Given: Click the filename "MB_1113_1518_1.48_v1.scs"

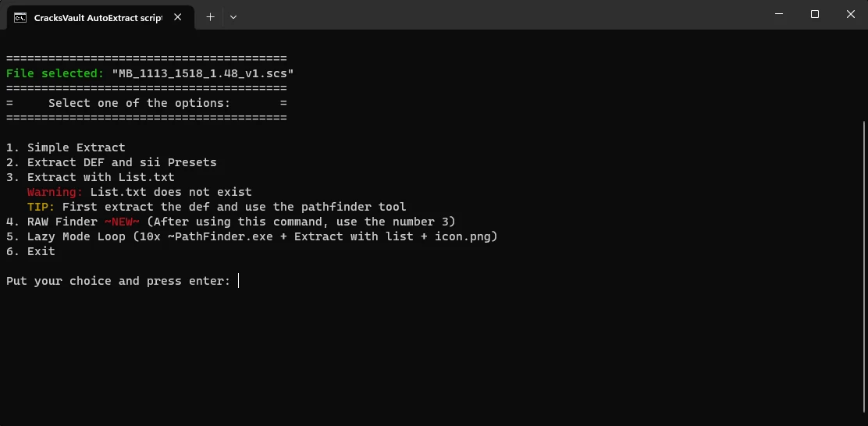Looking at the screenshot, I should [203, 73].
